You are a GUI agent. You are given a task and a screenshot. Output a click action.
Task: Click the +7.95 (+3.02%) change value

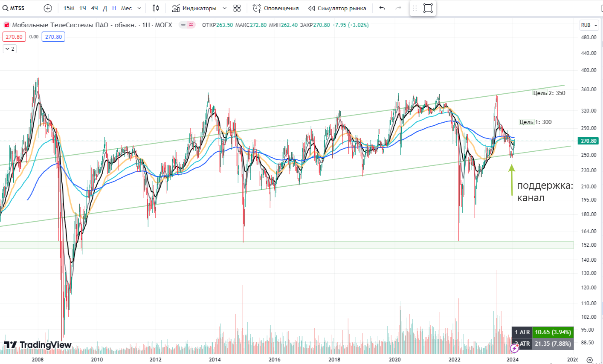click(351, 25)
